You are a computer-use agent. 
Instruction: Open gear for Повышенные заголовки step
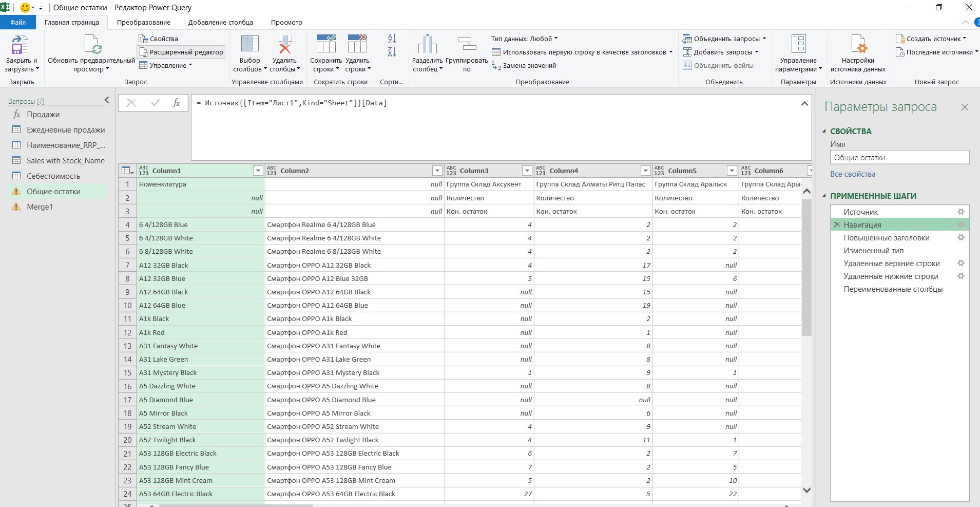(960, 237)
